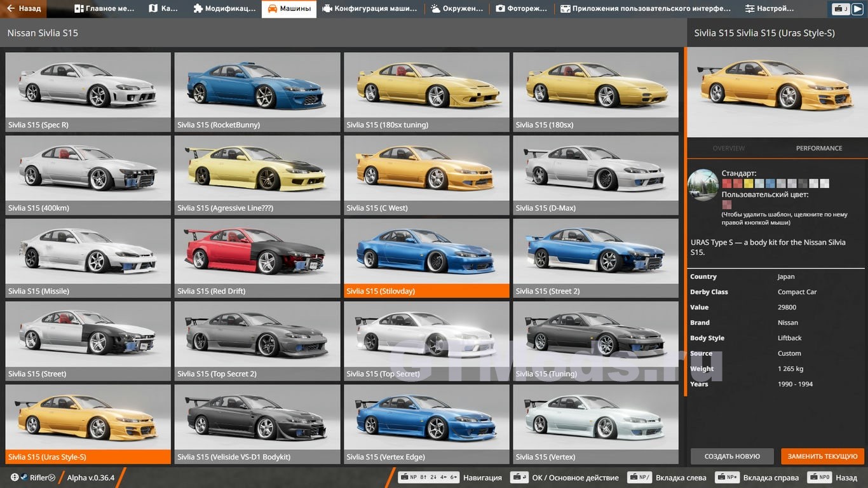Screen dimensions: 868x488
Task: Pick Sivlia S15 (D-Max) configuration
Action: 595,175
